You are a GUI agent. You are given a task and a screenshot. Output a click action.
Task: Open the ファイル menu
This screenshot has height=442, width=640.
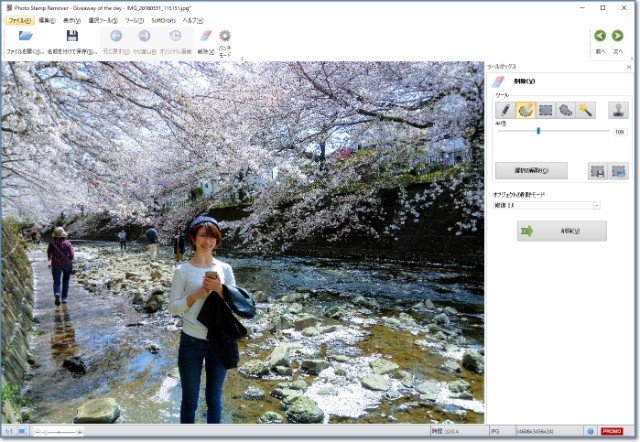pyautogui.click(x=19, y=20)
